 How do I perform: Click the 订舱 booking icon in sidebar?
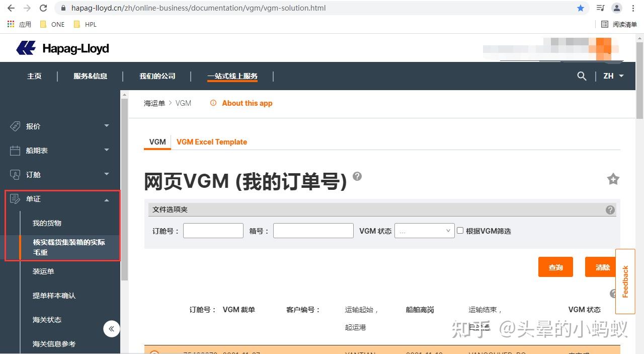pyautogui.click(x=16, y=174)
